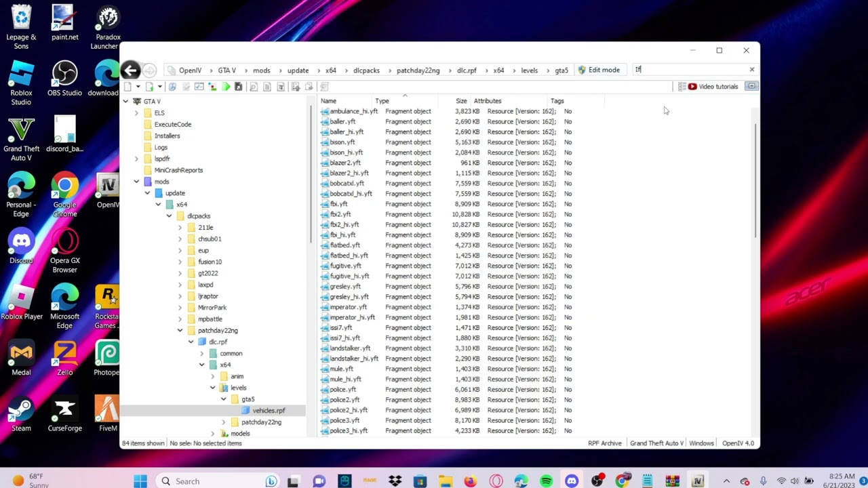This screenshot has height=488, width=868.
Task: Click the Firefox taskbar icon
Action: (x=470, y=481)
